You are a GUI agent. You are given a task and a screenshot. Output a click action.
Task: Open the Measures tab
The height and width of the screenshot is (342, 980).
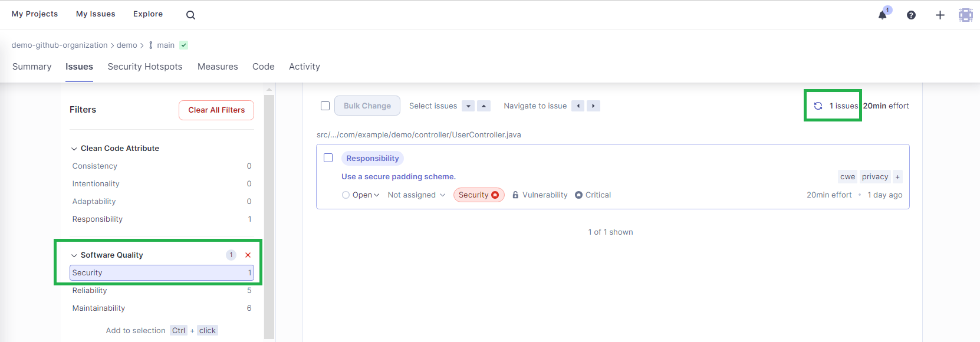218,67
